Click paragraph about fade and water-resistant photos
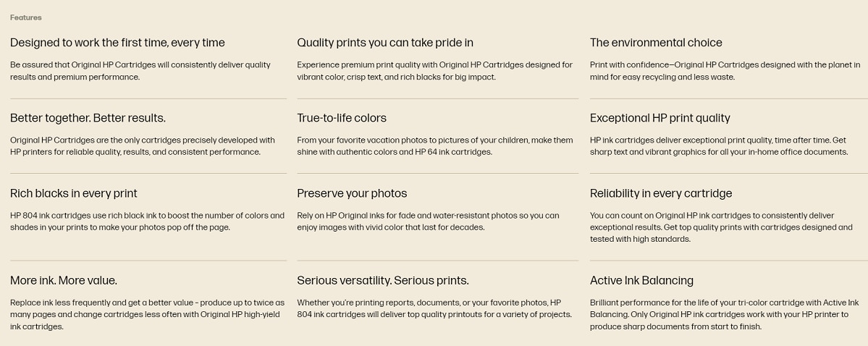The height and width of the screenshot is (346, 868). (x=429, y=221)
